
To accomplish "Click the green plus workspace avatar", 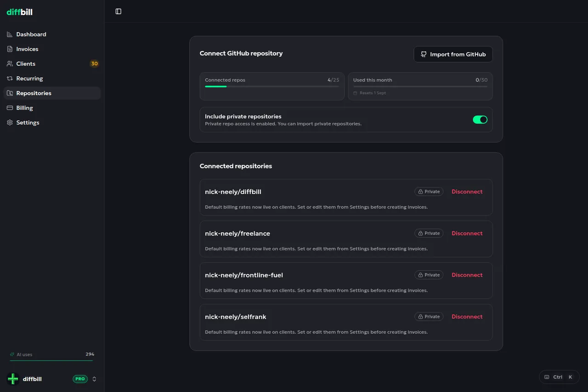I will click(x=13, y=379).
